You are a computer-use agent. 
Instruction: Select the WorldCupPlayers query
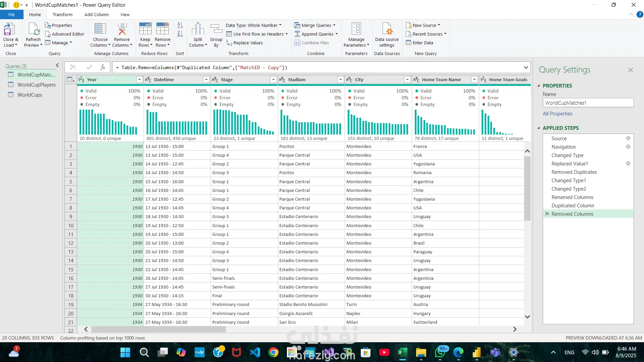tap(36, 85)
